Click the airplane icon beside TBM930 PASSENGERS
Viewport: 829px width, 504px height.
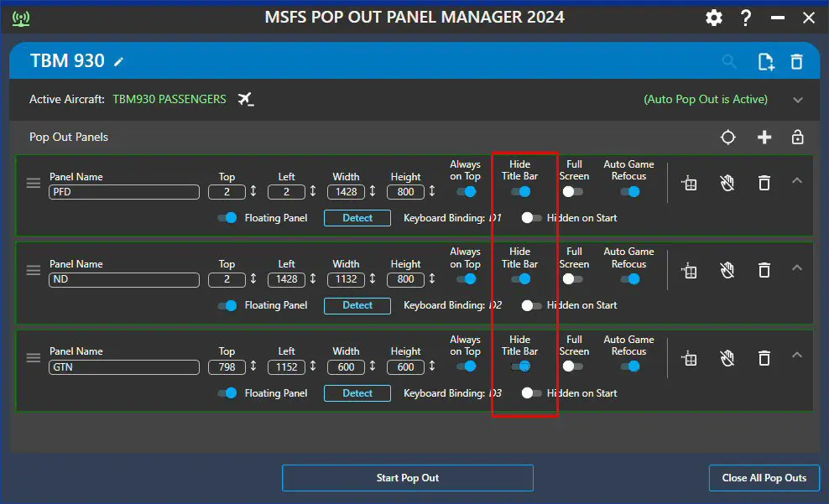(x=245, y=99)
